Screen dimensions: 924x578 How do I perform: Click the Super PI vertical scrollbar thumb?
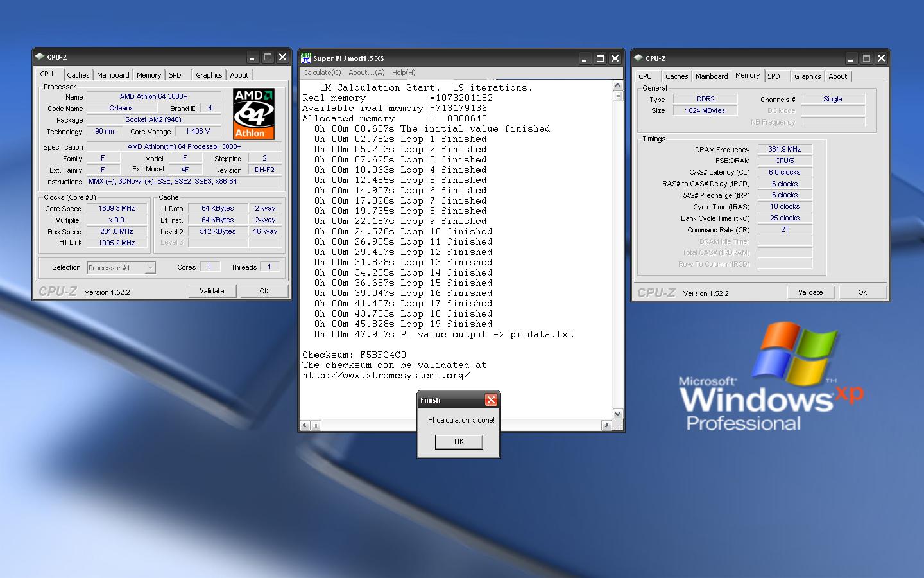click(618, 96)
